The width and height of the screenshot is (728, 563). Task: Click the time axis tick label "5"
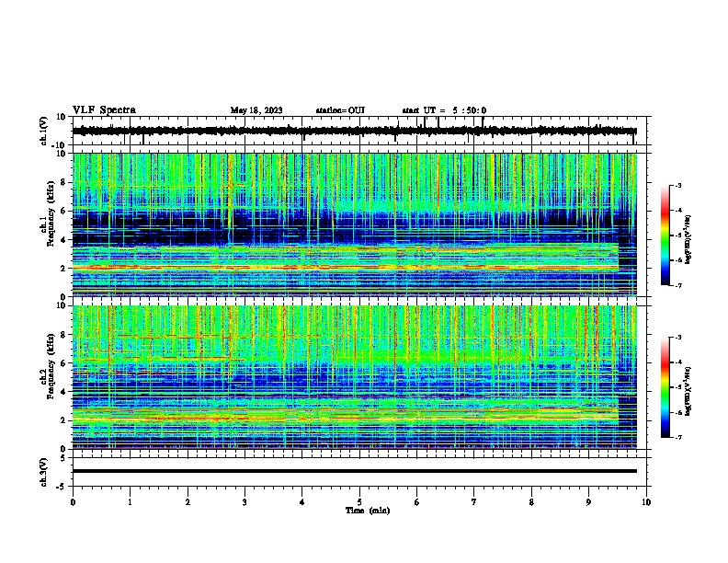coord(359,502)
